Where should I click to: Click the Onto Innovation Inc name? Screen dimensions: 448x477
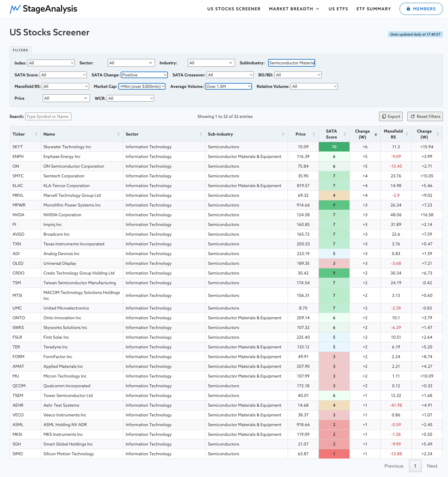pyautogui.click(x=62, y=318)
